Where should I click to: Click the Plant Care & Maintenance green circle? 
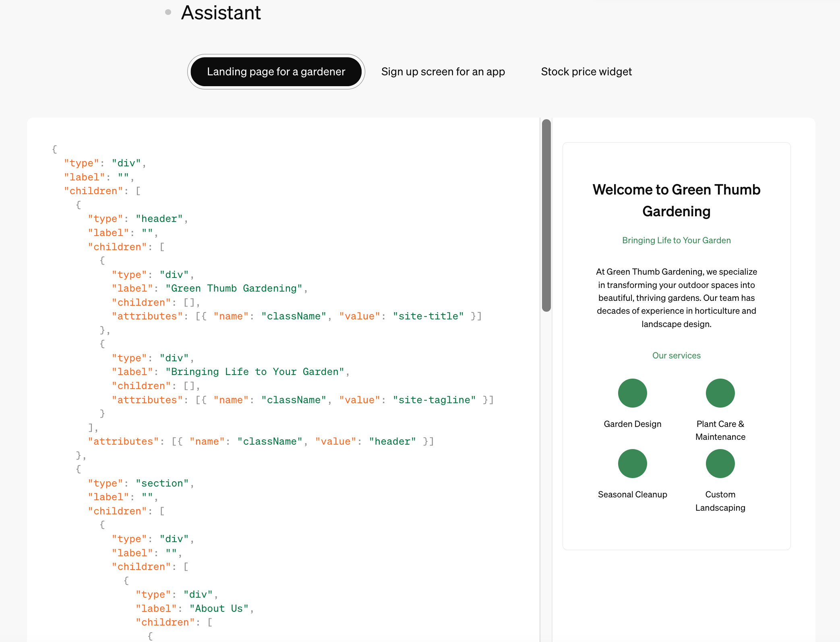click(x=720, y=393)
